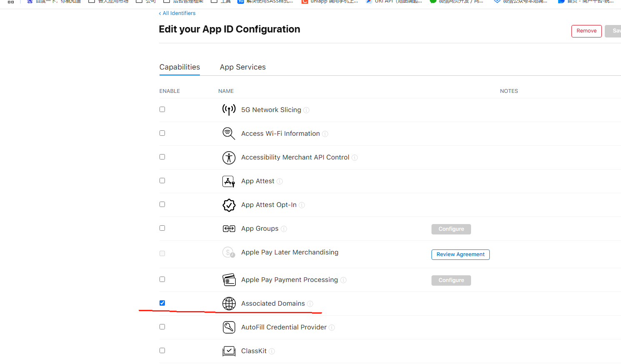Tick the App Attest Opt-In checkbox
This screenshot has height=364, width=621.
coord(162,204)
